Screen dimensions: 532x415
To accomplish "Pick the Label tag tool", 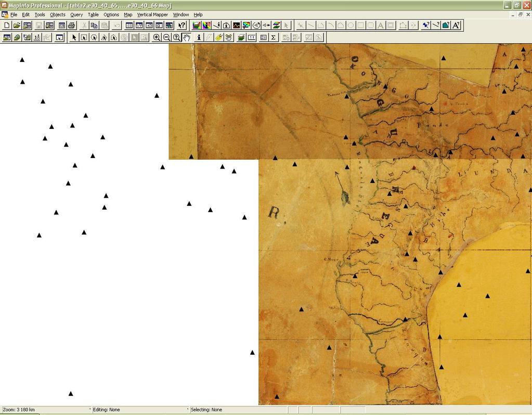I will click(219, 37).
